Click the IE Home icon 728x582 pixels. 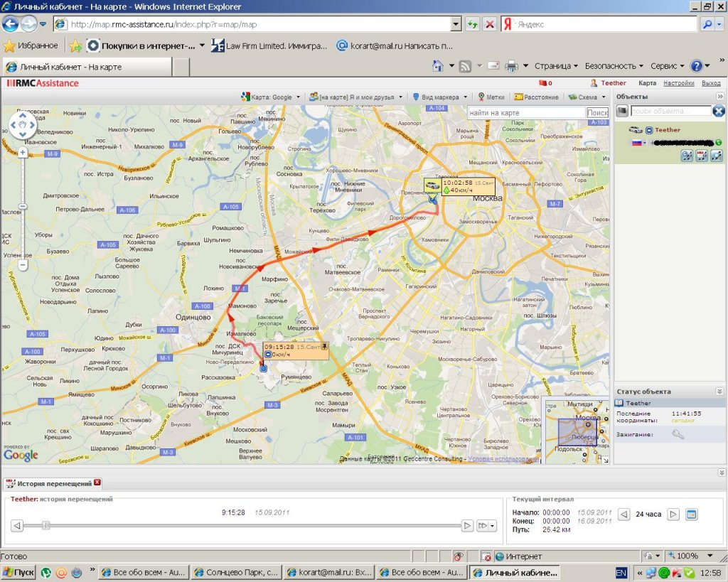point(438,66)
